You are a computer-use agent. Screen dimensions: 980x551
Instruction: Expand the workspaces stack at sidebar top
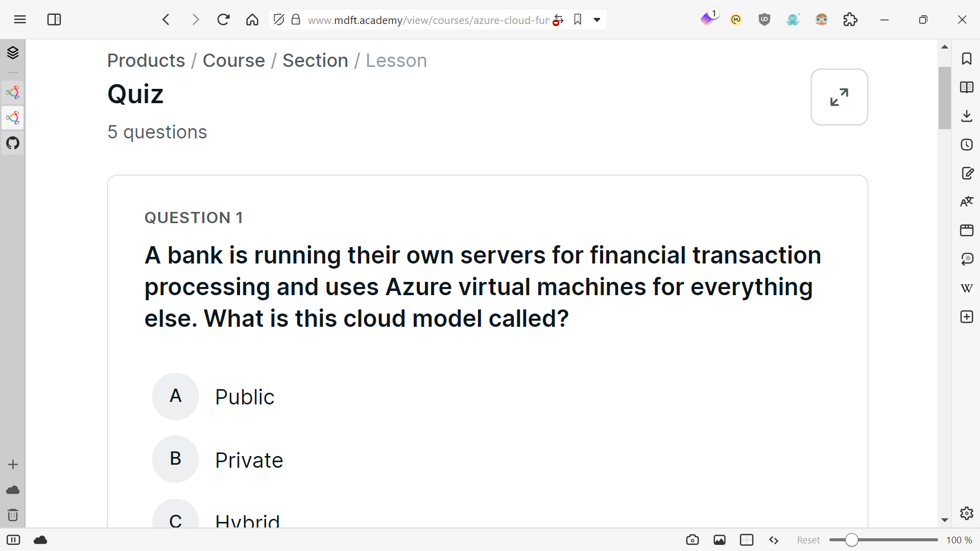13,53
